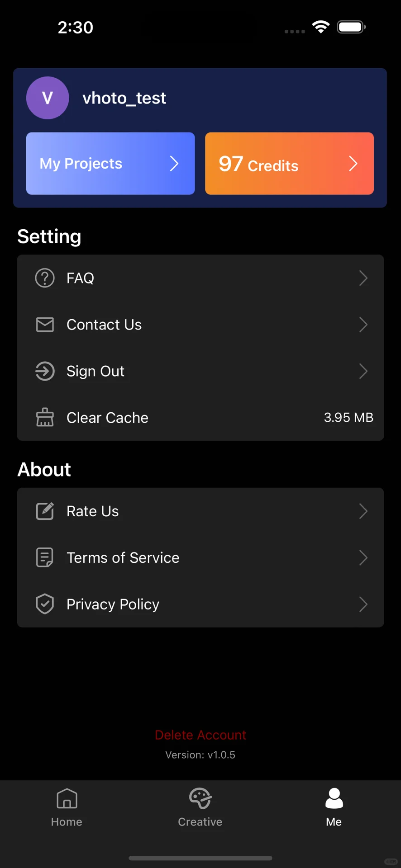Viewport: 401px width, 868px height.
Task: Tap the chevron beside Terms of Service
Action: (x=363, y=557)
